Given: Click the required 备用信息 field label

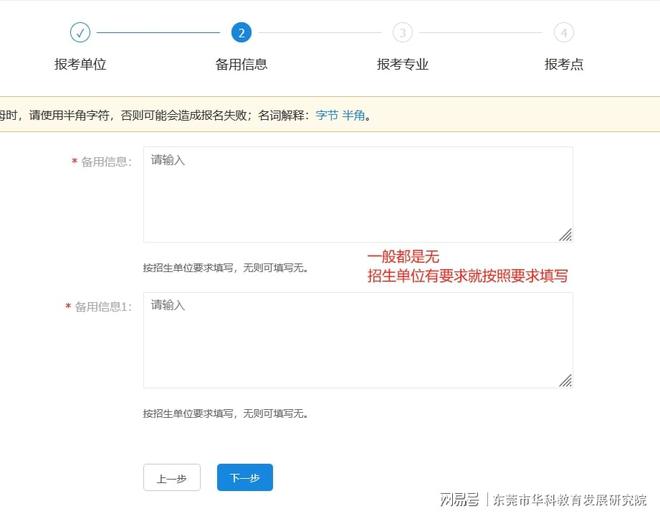Looking at the screenshot, I should pyautogui.click(x=106, y=162).
